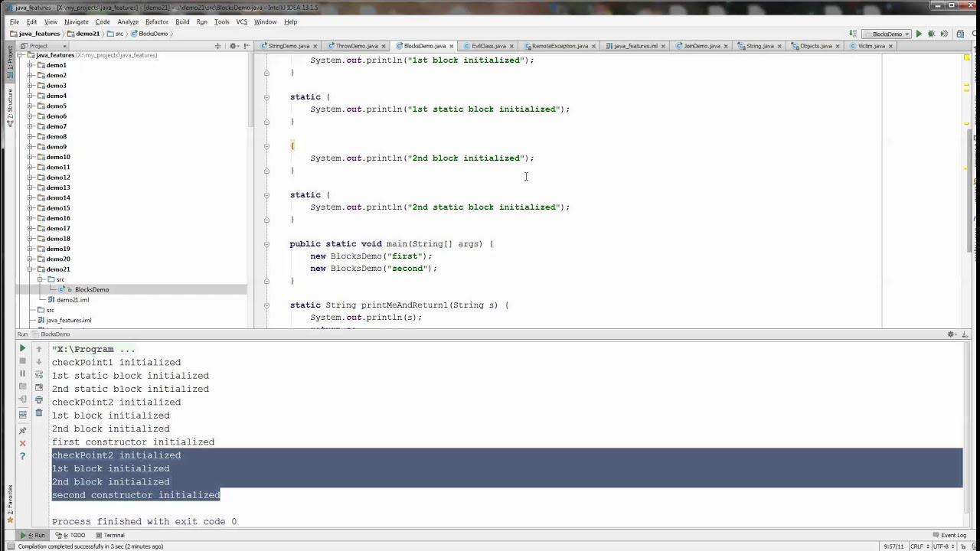The image size is (980, 551).
Task: Close Run tab with red X
Action: pos(22,443)
